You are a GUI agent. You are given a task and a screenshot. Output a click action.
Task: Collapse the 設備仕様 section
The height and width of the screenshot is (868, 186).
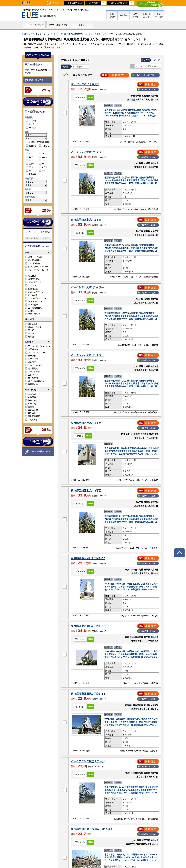(38, 342)
